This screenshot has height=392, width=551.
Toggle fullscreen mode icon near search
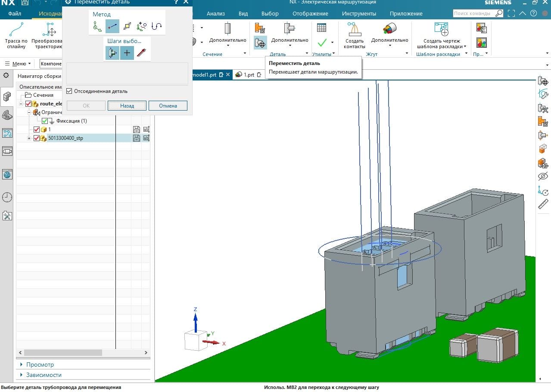(511, 13)
